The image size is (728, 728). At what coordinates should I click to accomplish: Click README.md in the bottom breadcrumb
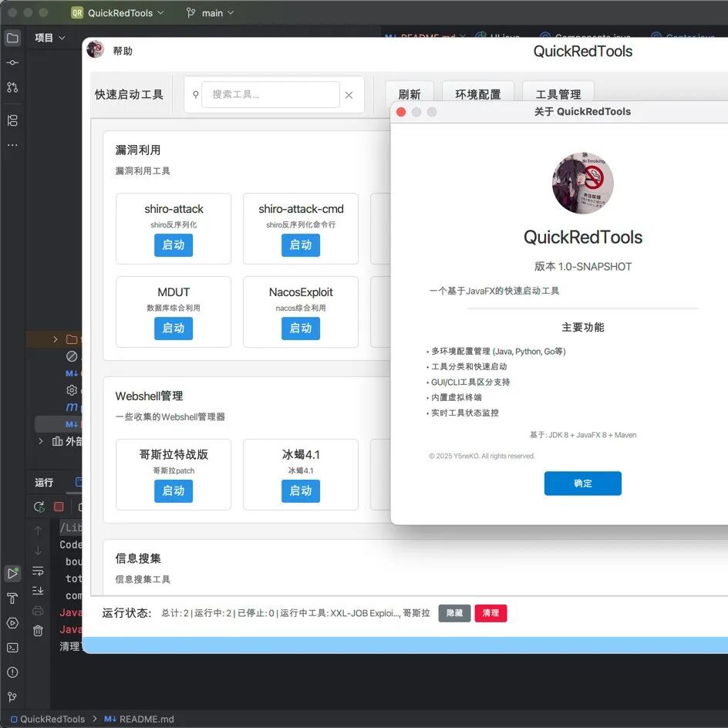(147, 720)
